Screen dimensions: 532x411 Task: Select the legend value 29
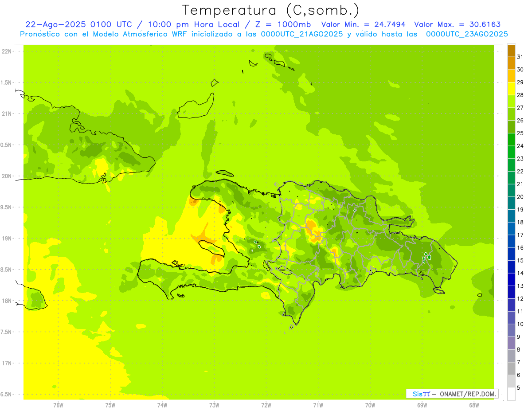(x=520, y=82)
